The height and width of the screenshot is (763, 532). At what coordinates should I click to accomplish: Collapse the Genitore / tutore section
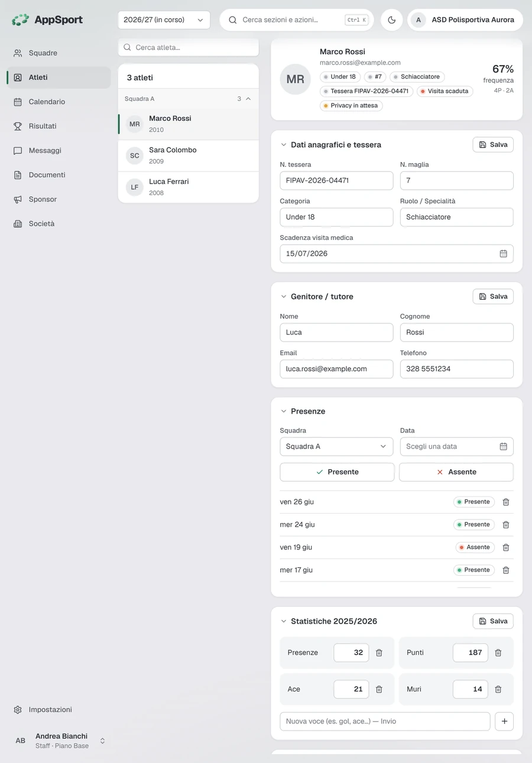click(284, 297)
